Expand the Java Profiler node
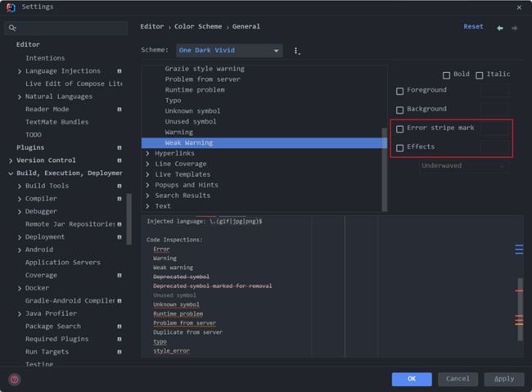This screenshot has height=392, width=532. (x=20, y=314)
